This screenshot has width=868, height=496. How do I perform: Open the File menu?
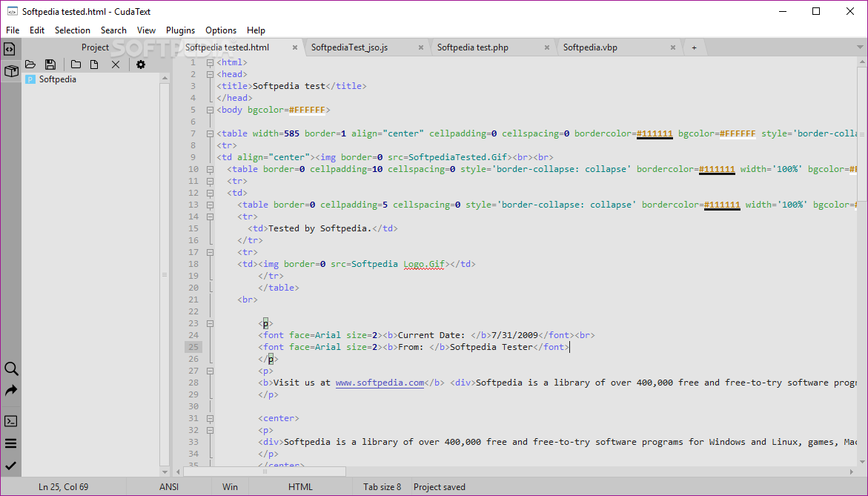[13, 30]
